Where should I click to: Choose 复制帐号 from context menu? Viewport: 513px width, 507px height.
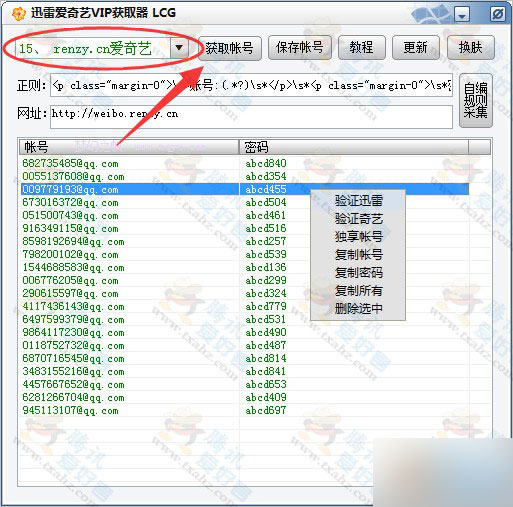358,255
